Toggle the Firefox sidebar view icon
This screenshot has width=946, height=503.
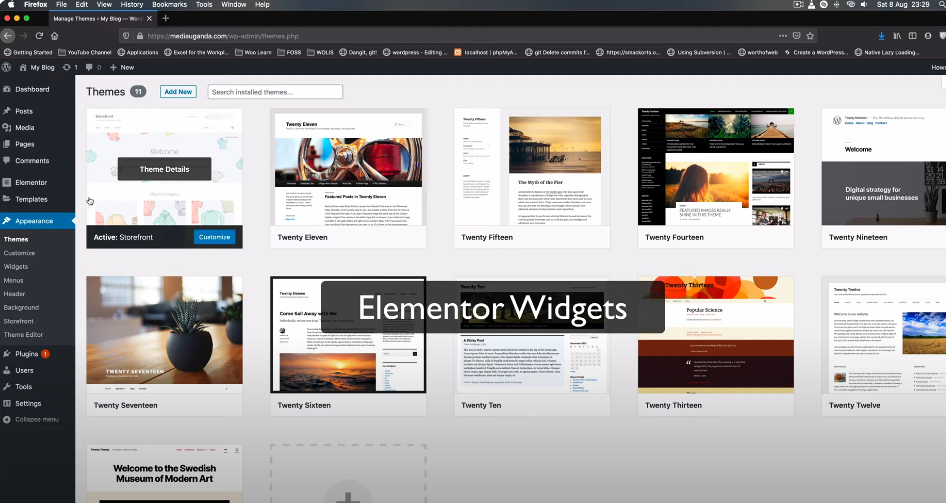pyautogui.click(x=912, y=36)
